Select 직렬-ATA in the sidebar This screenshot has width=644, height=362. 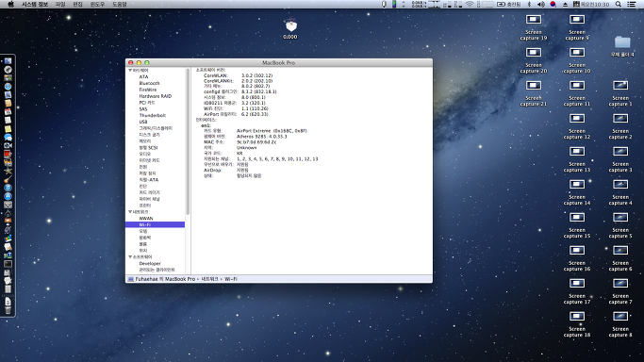[148, 180]
